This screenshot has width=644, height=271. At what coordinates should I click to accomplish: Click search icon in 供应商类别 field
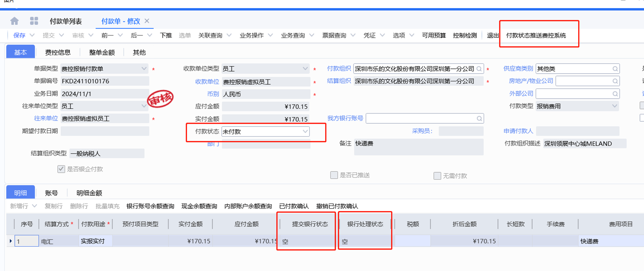pos(615,69)
